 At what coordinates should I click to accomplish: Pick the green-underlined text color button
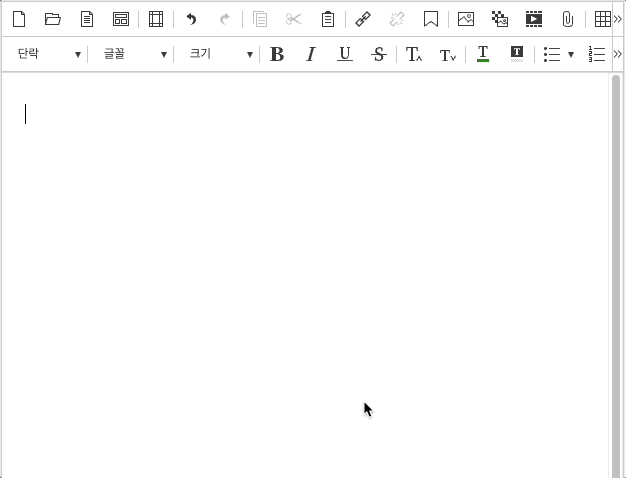point(483,54)
